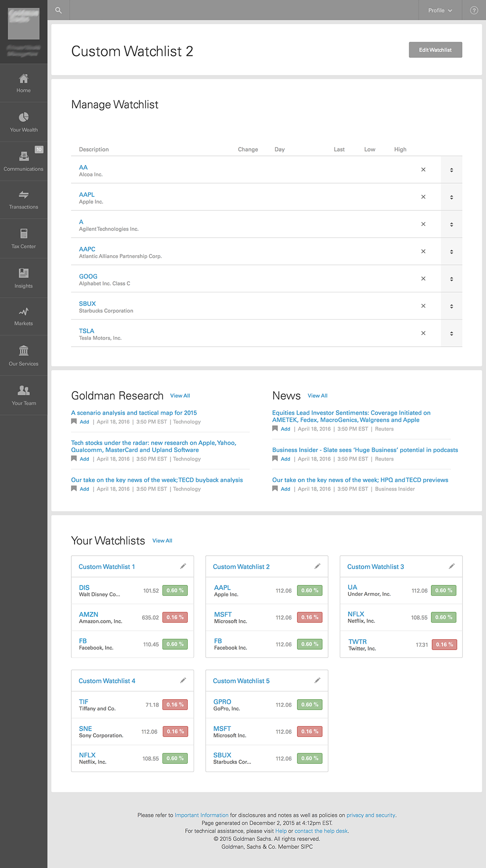Click reorder handle for TSLA row
The width and height of the screenshot is (486, 868).
pos(452,333)
